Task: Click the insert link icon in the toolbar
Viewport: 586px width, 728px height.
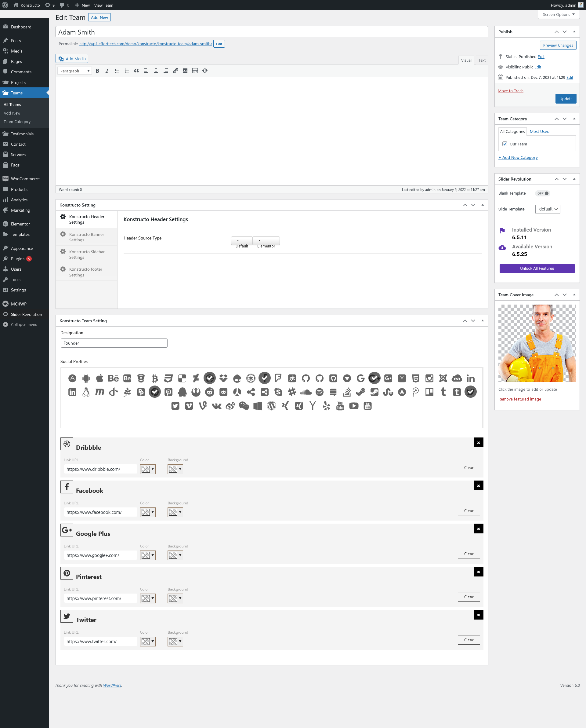Action: point(175,71)
